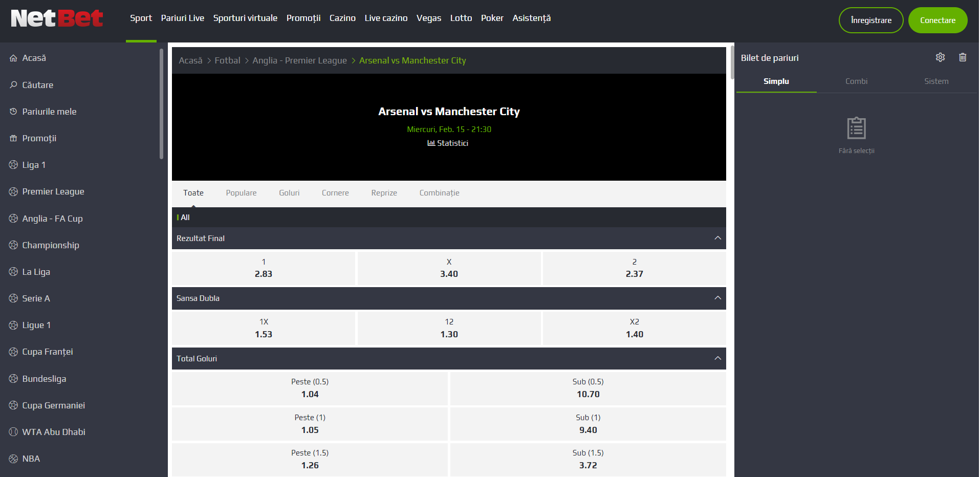
Task: Select Sub (1.5) at 3.72
Action: click(x=588, y=460)
